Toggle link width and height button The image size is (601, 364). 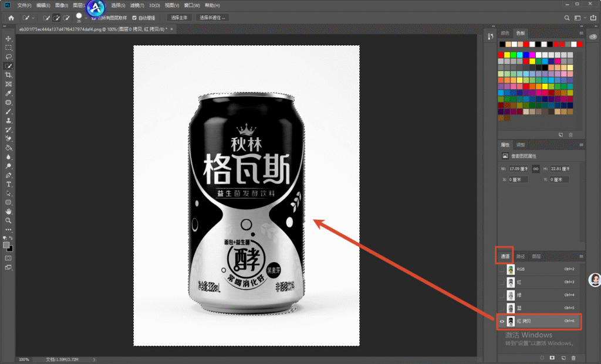click(536, 169)
